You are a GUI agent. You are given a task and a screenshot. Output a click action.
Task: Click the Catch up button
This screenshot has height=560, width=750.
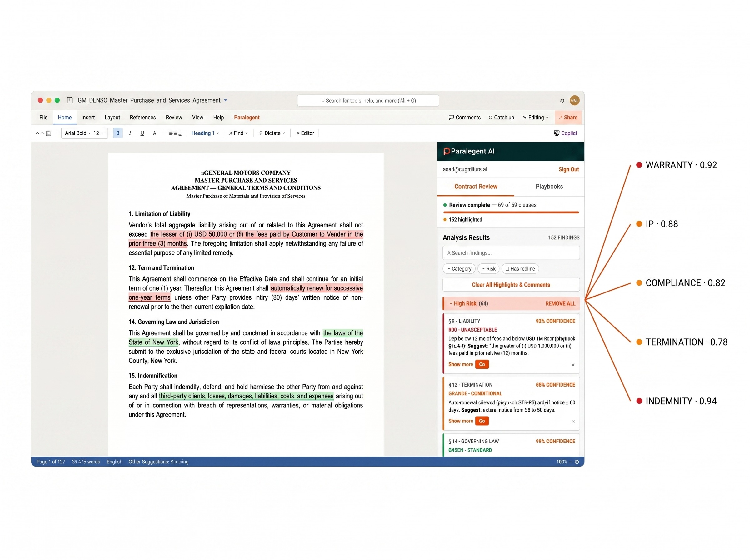501,117
